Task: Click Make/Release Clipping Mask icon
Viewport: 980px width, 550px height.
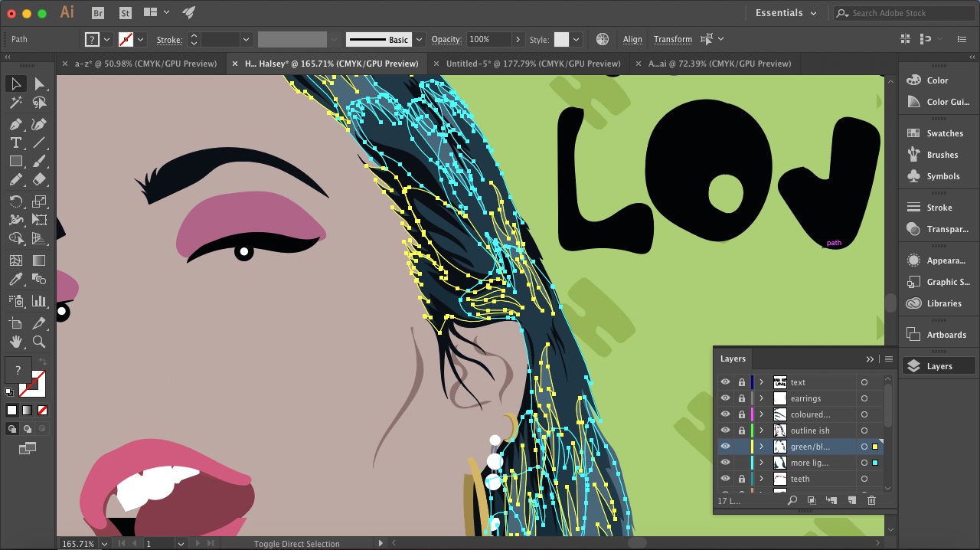Action: click(x=812, y=500)
